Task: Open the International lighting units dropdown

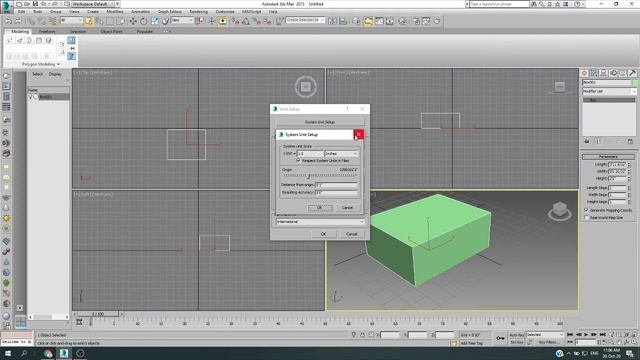Action: pyautogui.click(x=320, y=222)
